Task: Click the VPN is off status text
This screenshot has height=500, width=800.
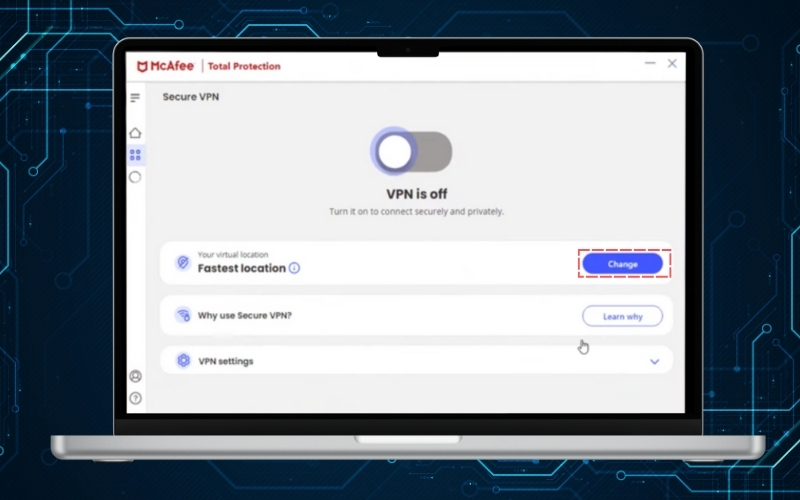Action: [x=417, y=194]
